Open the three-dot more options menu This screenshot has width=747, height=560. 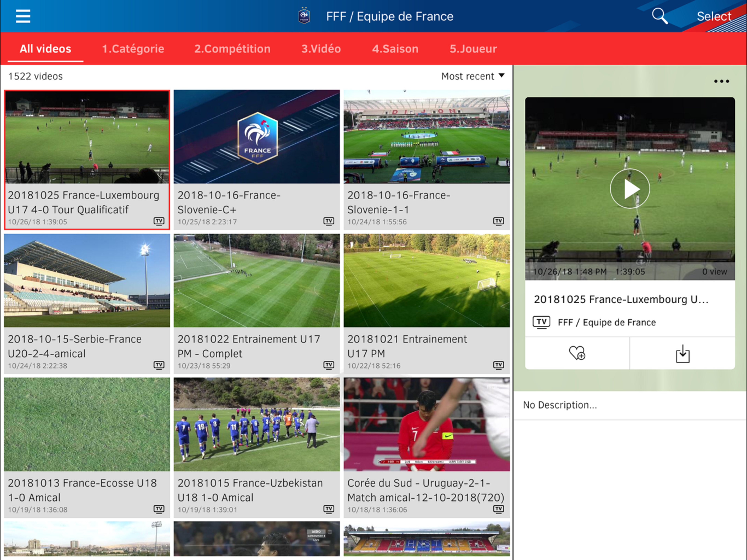[721, 81]
